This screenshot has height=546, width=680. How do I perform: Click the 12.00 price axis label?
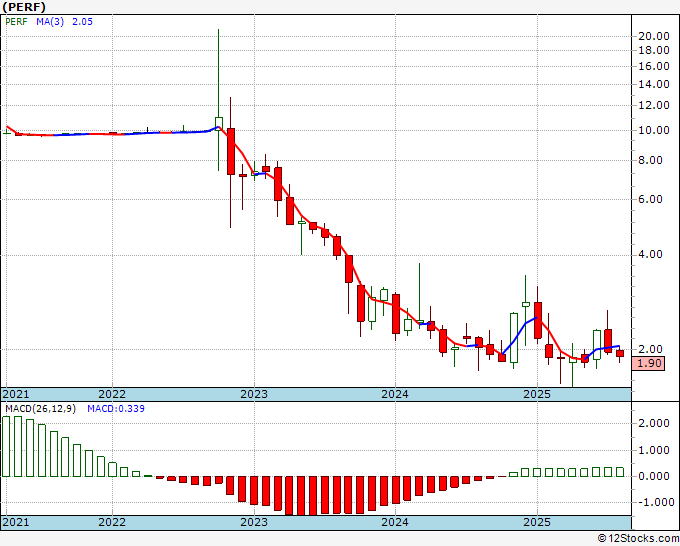(654, 105)
